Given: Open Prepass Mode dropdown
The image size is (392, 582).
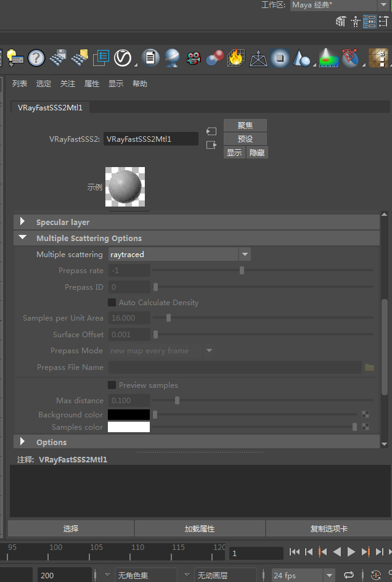Looking at the screenshot, I should pos(161,350).
